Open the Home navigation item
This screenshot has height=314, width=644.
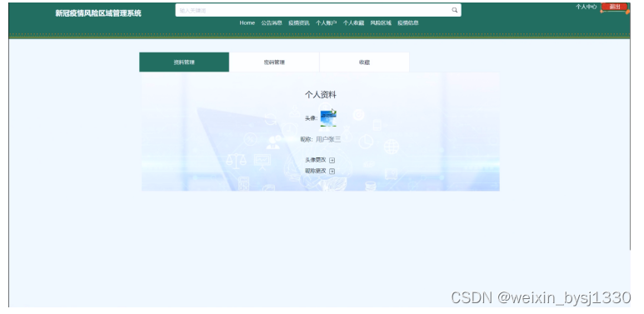pyautogui.click(x=247, y=23)
